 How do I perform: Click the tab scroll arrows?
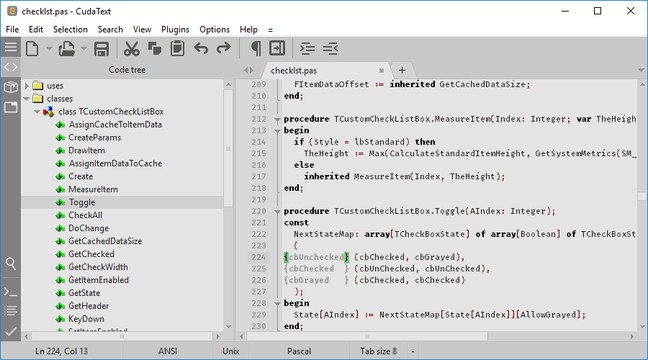[x=248, y=70]
